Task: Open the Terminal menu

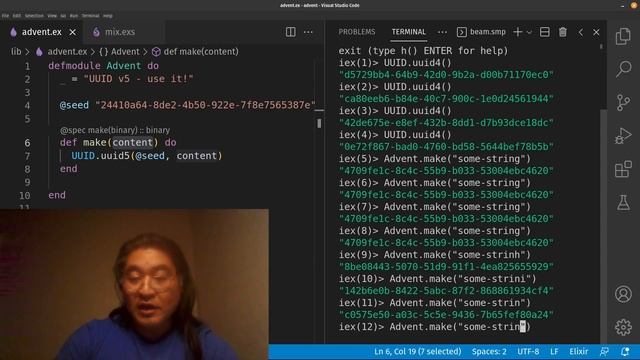Action: tap(91, 16)
